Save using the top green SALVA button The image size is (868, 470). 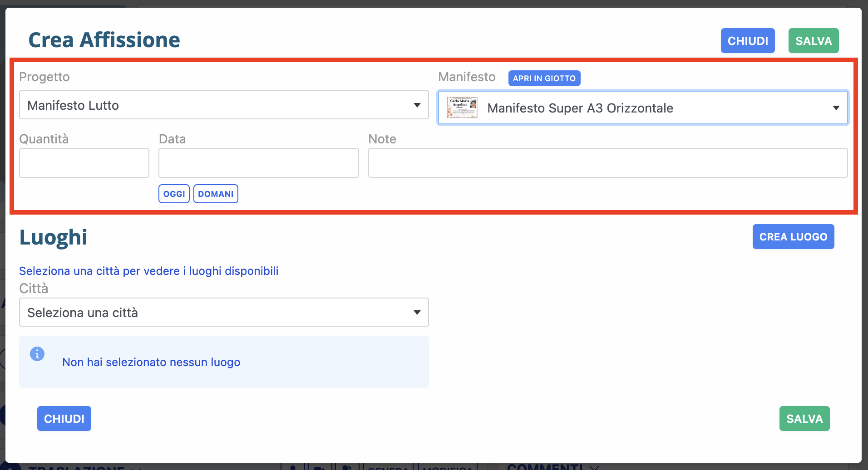813,41
